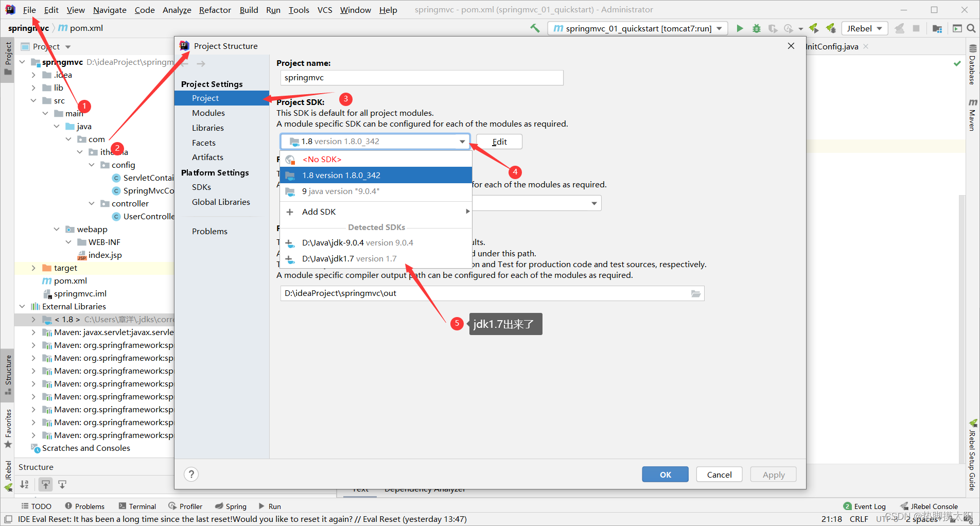Click the browse folder icon in output path

coord(695,293)
